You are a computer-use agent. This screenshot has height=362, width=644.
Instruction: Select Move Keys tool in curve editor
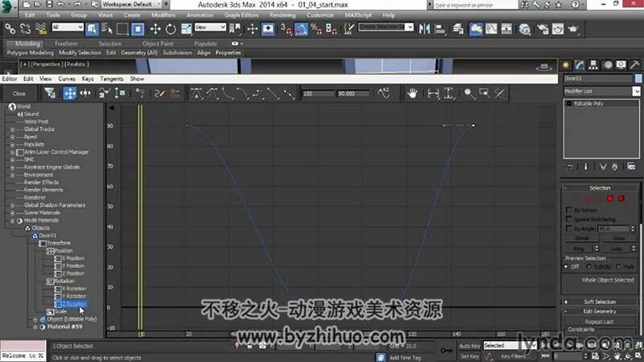click(70, 93)
